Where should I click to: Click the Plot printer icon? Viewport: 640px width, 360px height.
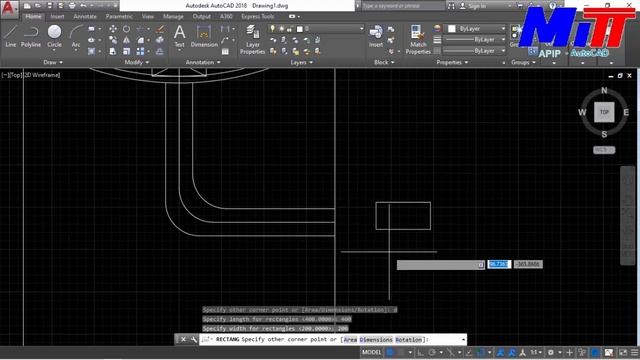(72, 6)
